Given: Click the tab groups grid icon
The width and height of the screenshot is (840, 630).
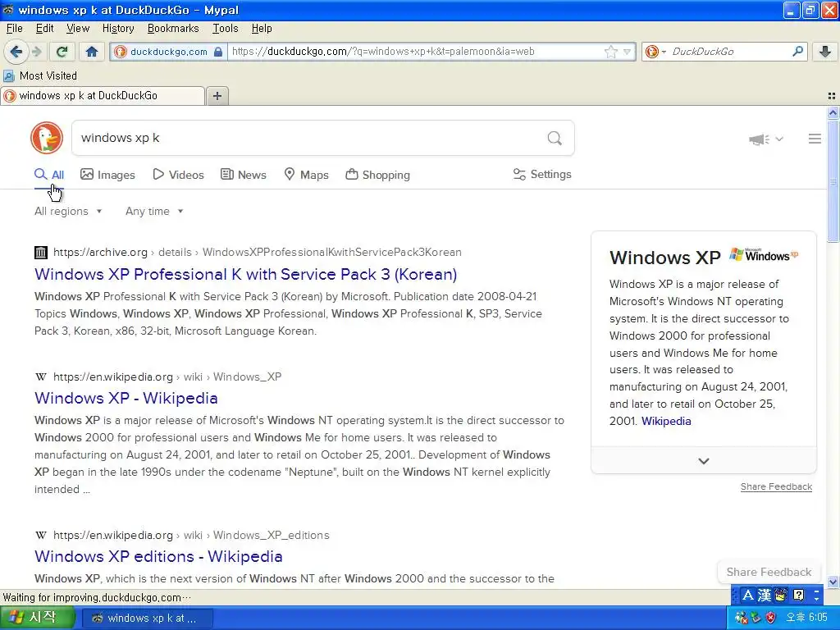Looking at the screenshot, I should tap(832, 96).
